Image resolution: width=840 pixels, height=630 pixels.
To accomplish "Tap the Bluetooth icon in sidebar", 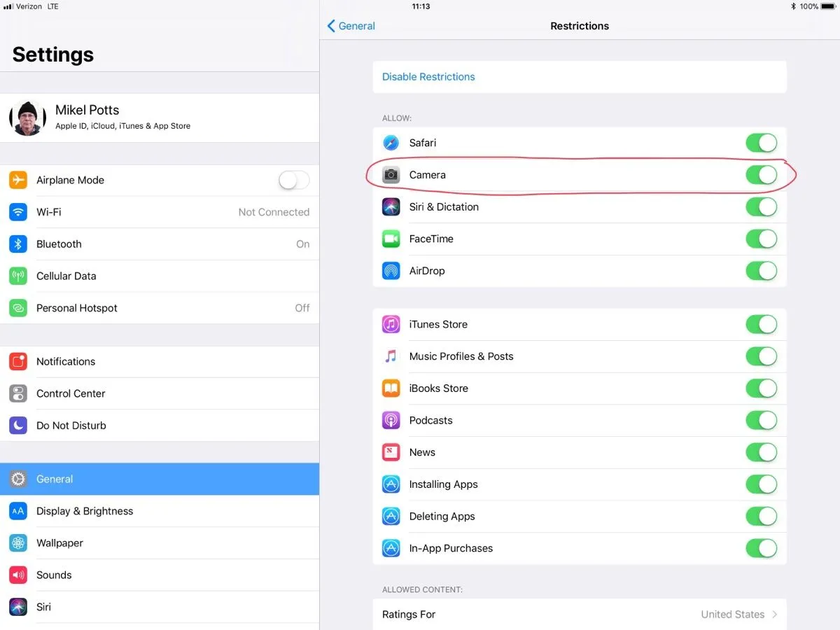I will [x=18, y=244].
